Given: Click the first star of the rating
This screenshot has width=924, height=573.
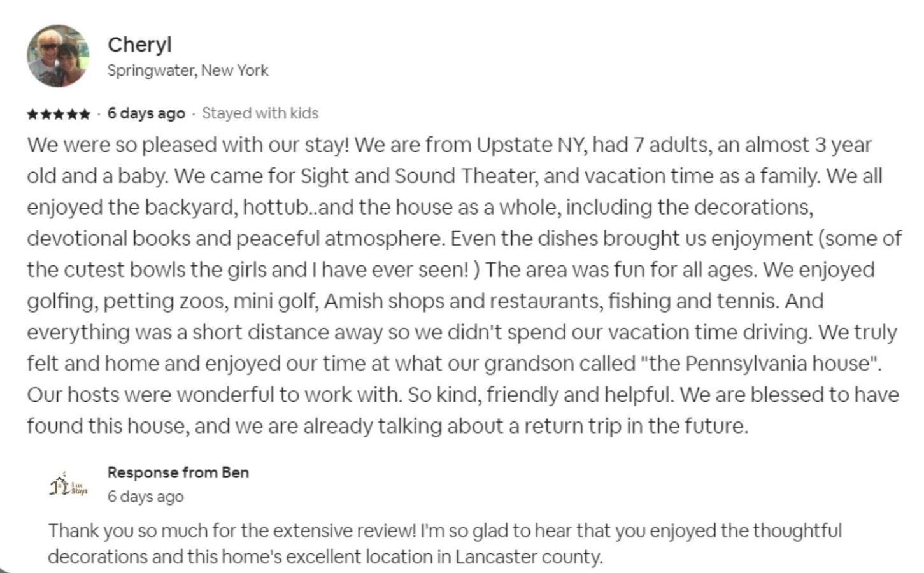Looking at the screenshot, I should tap(32, 115).
